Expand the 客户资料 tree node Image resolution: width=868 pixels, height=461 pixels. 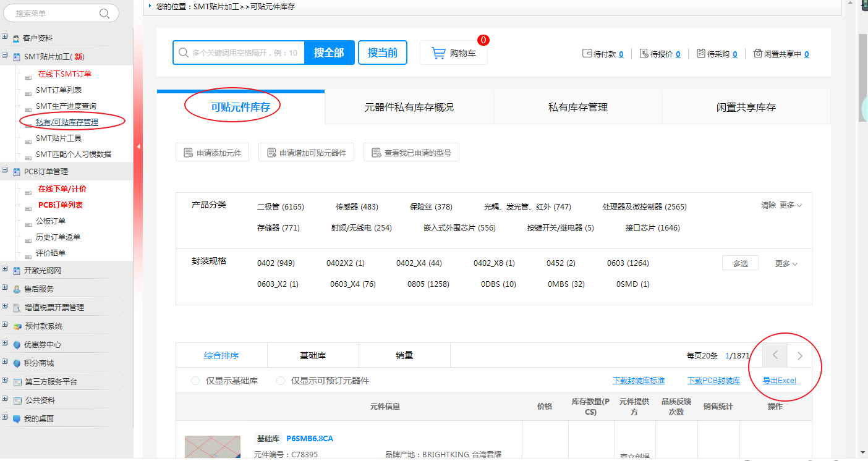[5, 38]
